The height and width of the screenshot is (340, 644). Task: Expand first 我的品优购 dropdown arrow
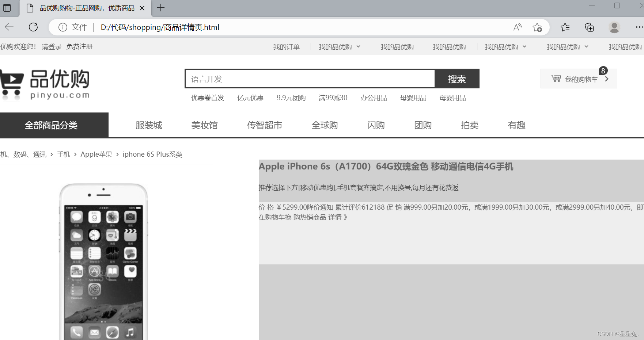point(359,46)
